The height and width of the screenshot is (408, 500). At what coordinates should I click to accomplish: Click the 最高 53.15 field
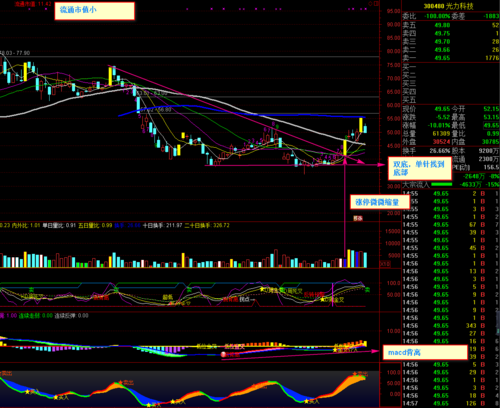tap(475, 117)
